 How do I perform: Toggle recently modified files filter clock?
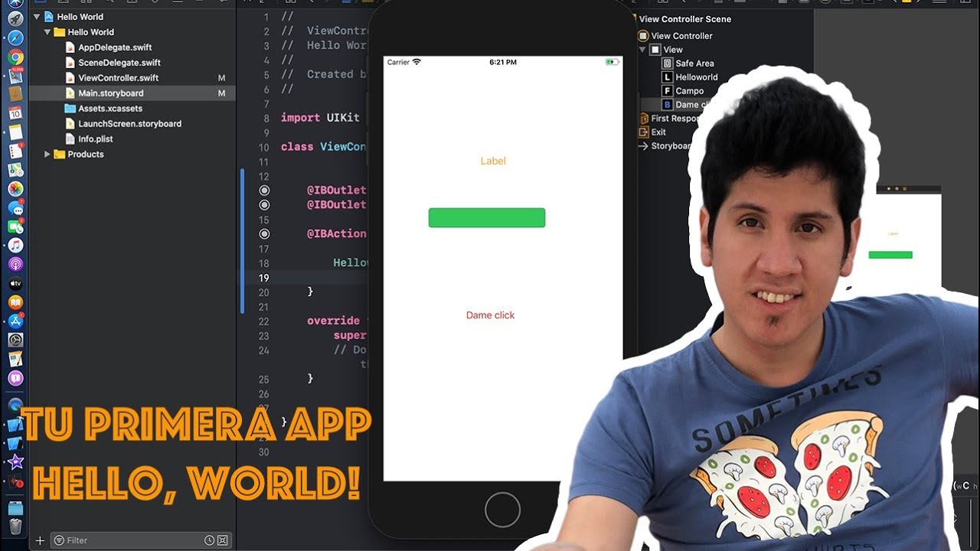(x=209, y=540)
